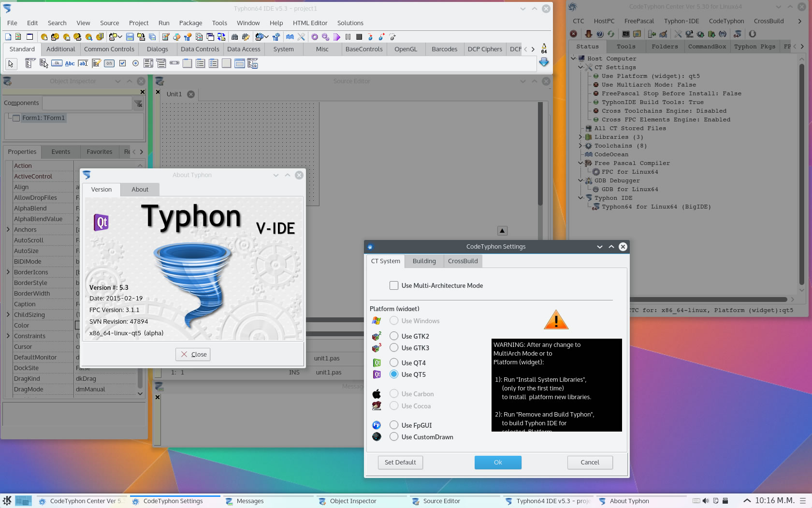Select the TEdit 'ab|' component icon
This screenshot has height=508, width=812.
coord(83,63)
